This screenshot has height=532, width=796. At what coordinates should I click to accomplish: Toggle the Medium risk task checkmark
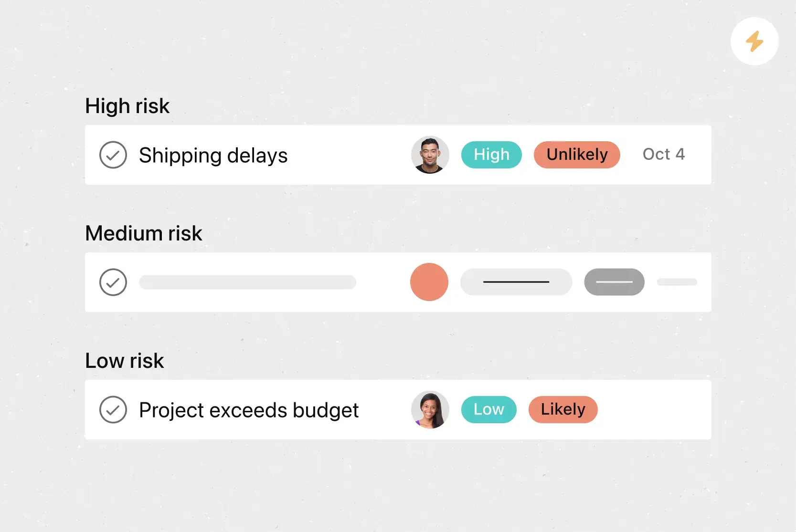coord(113,282)
